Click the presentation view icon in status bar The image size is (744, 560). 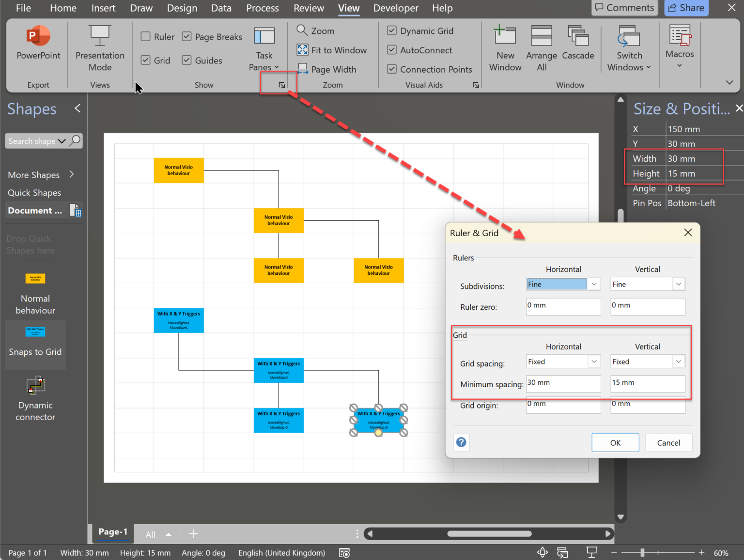(591, 552)
